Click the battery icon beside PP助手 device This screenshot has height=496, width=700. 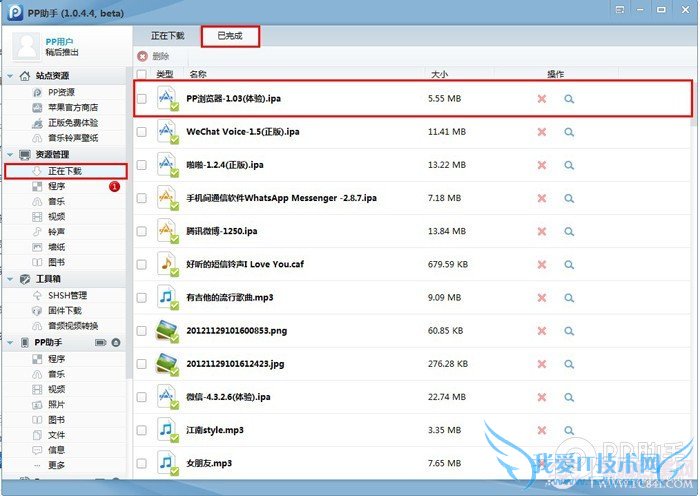101,342
